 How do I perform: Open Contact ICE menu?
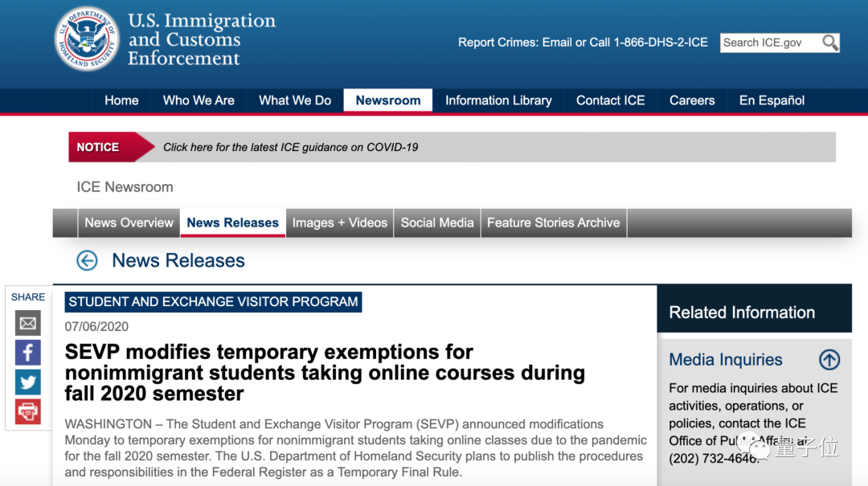pos(611,100)
